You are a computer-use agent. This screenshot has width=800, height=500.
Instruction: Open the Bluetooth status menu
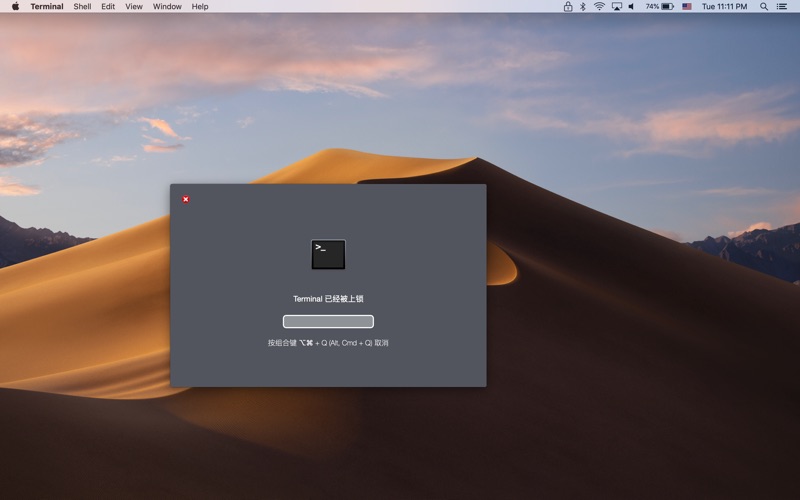tap(583, 7)
